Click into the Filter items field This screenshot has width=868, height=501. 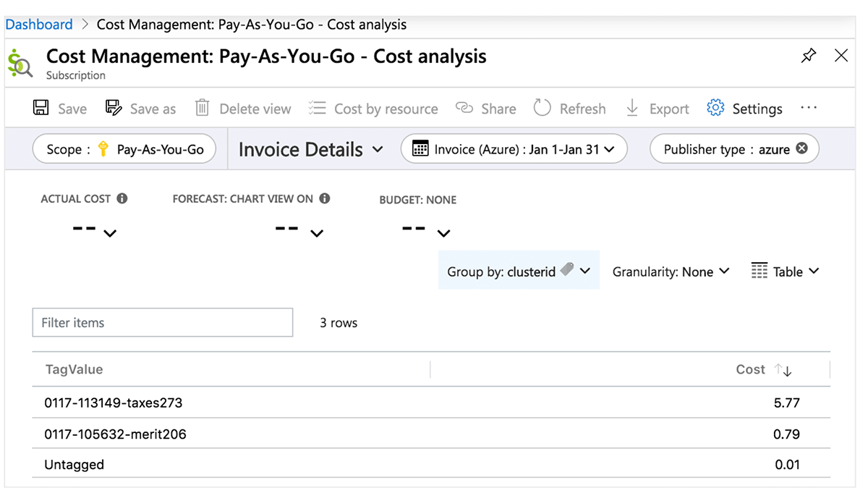pyautogui.click(x=163, y=323)
